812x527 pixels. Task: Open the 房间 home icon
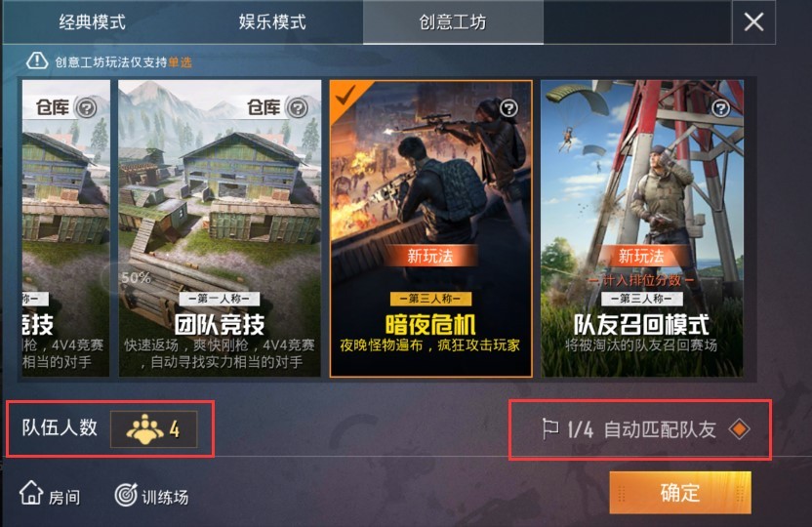pyautogui.click(x=31, y=493)
